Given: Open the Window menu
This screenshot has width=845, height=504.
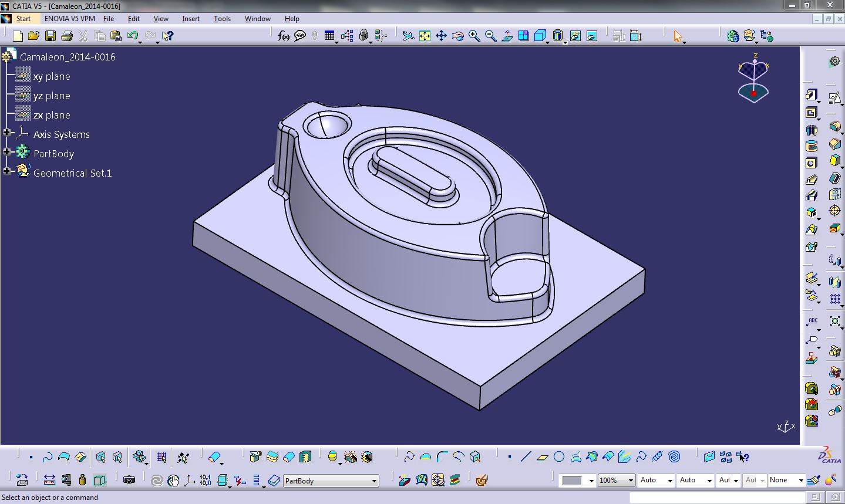Looking at the screenshot, I should (258, 19).
